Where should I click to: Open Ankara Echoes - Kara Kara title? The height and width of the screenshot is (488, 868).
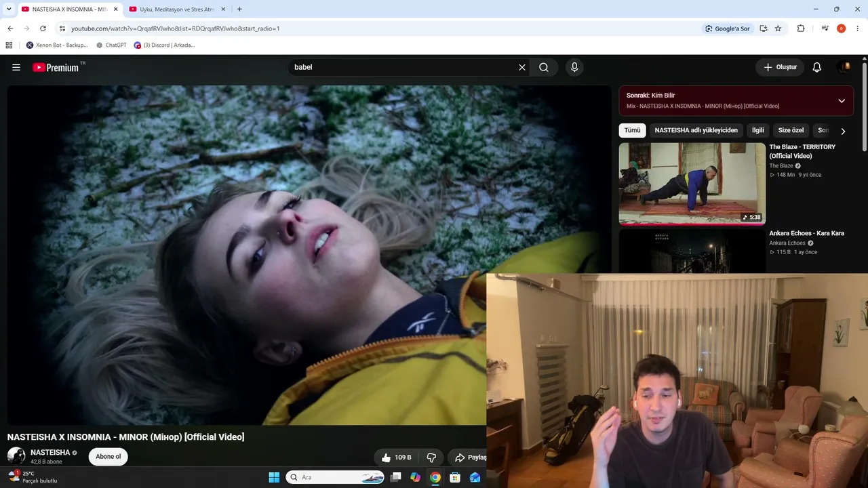[x=806, y=233]
